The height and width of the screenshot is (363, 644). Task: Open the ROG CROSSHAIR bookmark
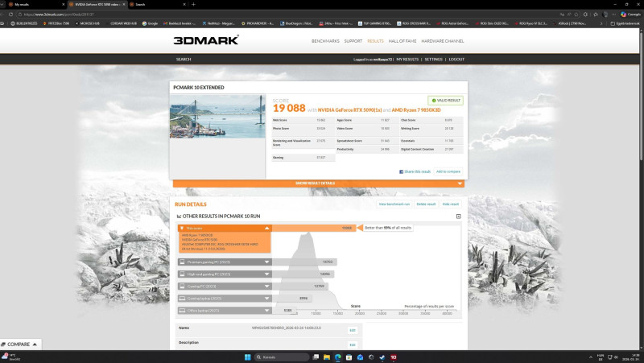pos(414,23)
